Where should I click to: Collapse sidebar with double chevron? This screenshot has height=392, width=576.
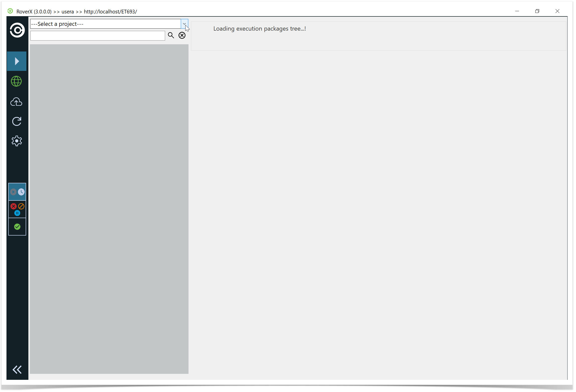17,370
